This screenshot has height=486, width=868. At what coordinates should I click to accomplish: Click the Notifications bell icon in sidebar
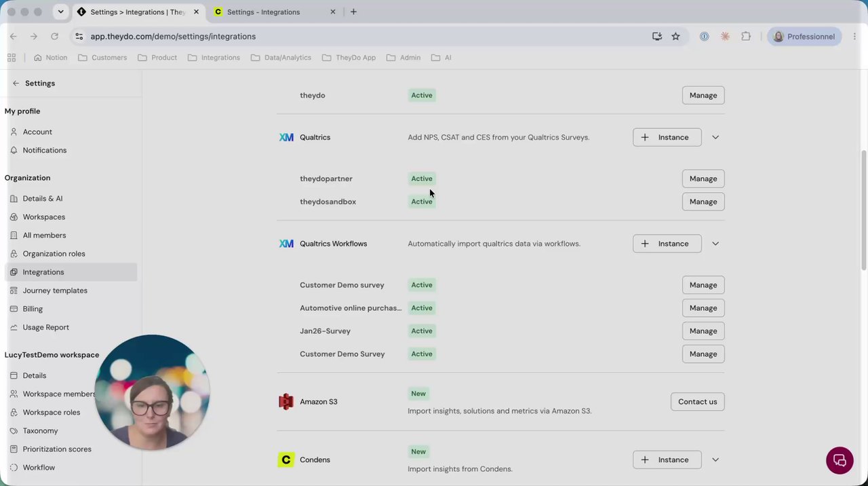[14, 150]
